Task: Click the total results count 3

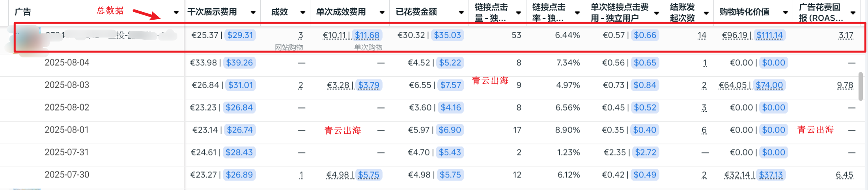Action: tap(301, 35)
